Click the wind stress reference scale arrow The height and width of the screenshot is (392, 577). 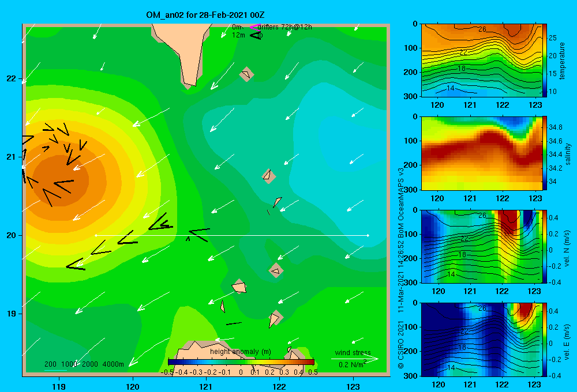pos(354,359)
